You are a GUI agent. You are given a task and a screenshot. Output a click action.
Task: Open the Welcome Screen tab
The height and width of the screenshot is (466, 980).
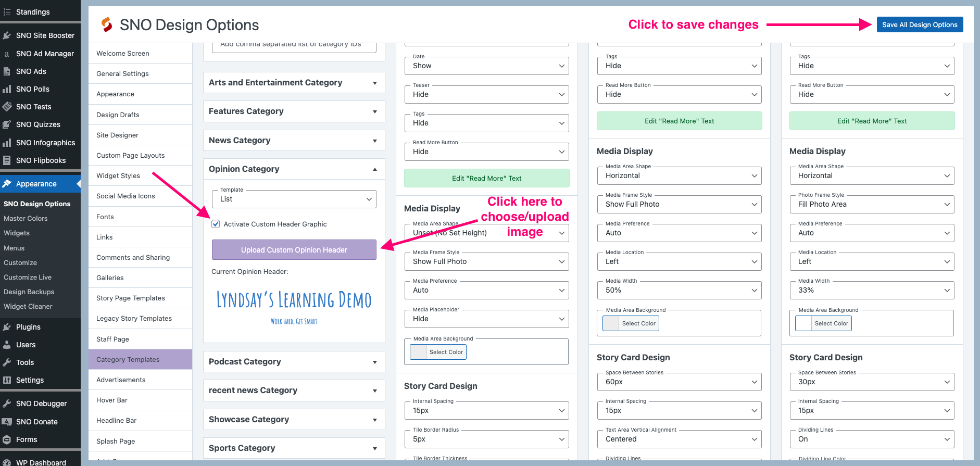(x=140, y=53)
